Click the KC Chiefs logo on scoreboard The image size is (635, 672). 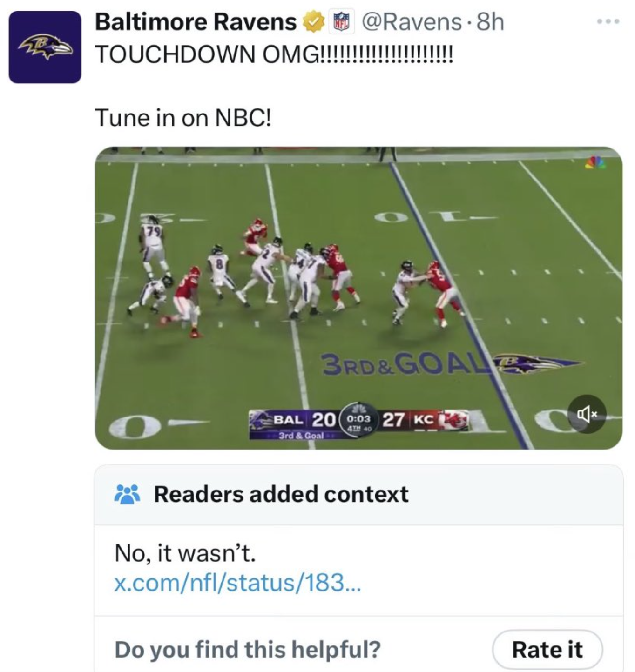coord(454,420)
